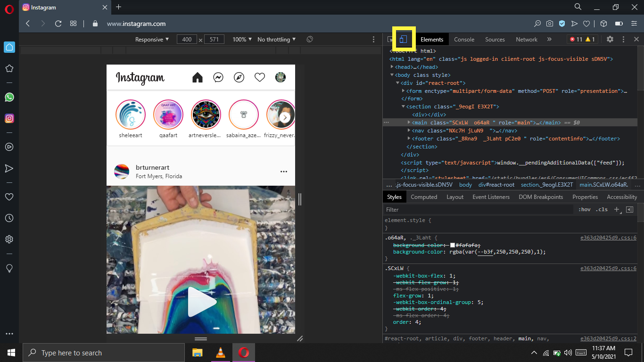Image resolution: width=644 pixels, height=362 pixels.
Task: Click Opera snapshot camera icon
Action: pyautogui.click(x=550, y=24)
